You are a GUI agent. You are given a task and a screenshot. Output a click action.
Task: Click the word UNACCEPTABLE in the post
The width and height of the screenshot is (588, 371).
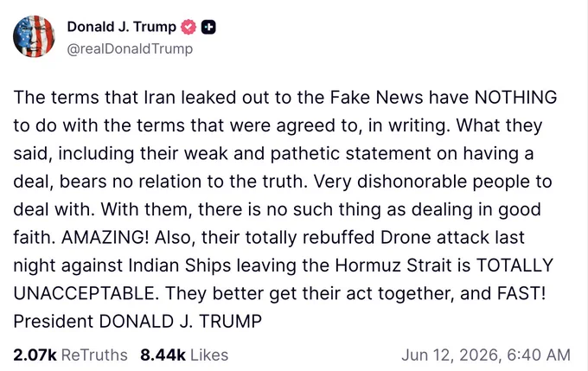[x=86, y=293]
